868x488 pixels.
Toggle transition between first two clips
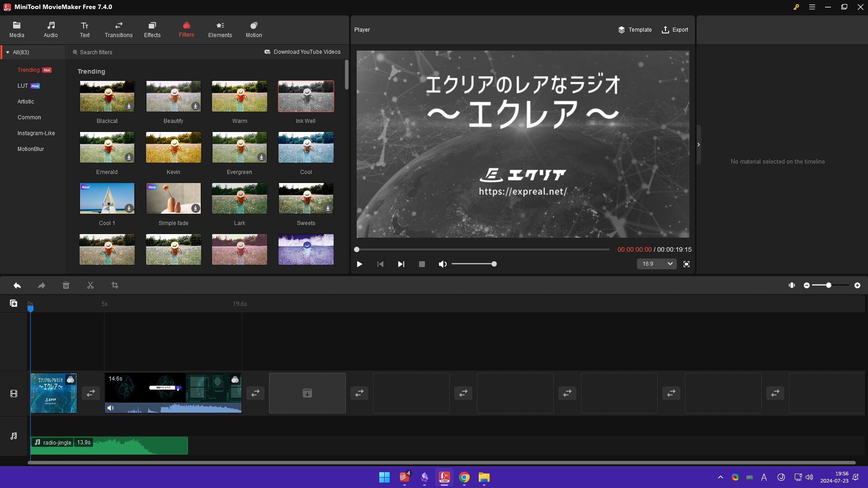click(x=91, y=393)
